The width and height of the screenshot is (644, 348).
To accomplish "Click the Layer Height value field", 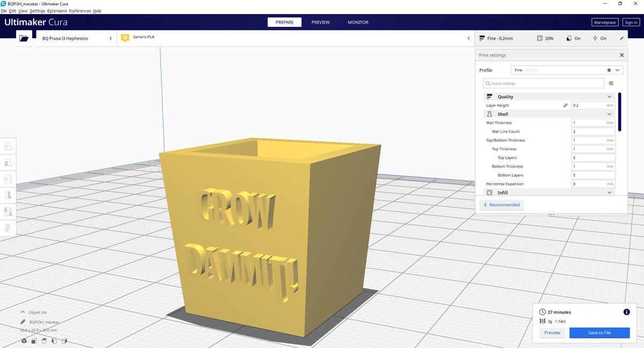I will (593, 105).
